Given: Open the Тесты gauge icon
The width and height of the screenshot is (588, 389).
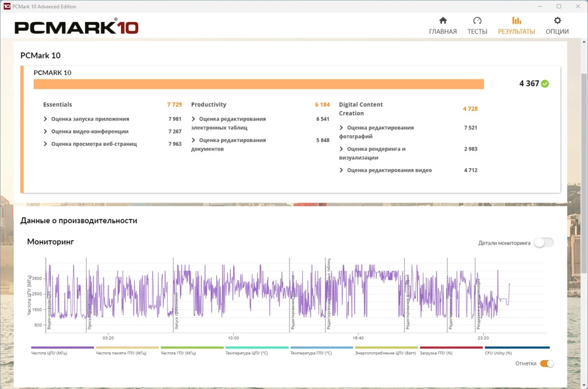Looking at the screenshot, I should [477, 21].
